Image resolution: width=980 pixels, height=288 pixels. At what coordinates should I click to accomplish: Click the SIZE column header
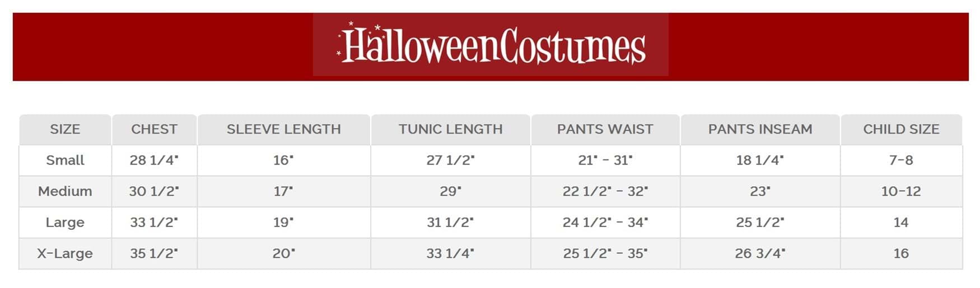65,129
